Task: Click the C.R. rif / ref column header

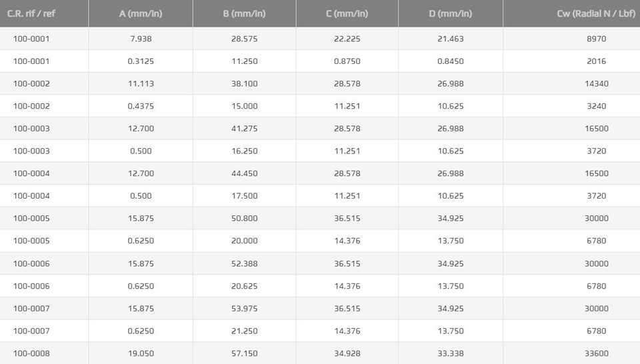Action: tap(31, 13)
